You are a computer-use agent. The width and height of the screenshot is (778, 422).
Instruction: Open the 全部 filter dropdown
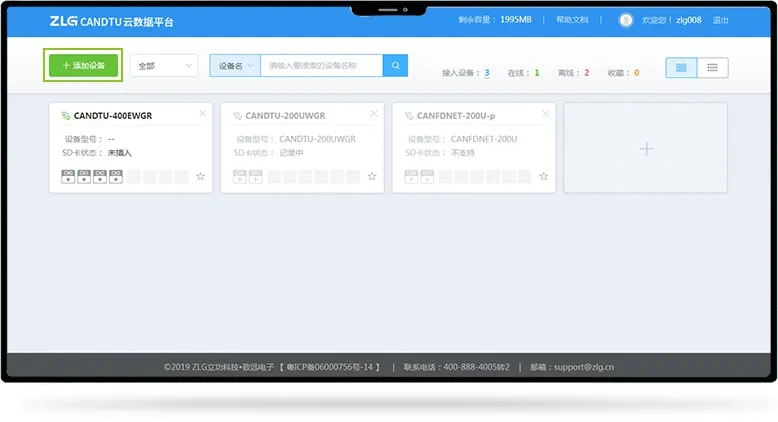point(164,66)
